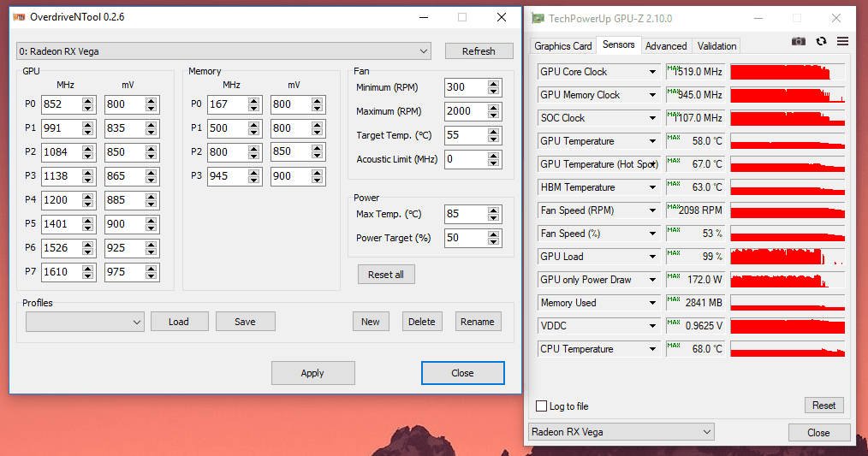Switch to Graphics Card tab
The width and height of the screenshot is (868, 456).
pos(563,46)
